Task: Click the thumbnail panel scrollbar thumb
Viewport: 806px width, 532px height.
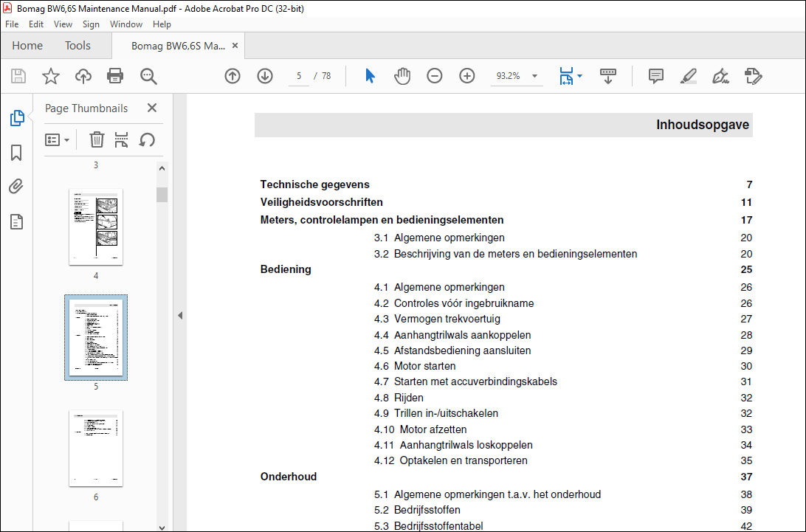Action: pyautogui.click(x=162, y=194)
